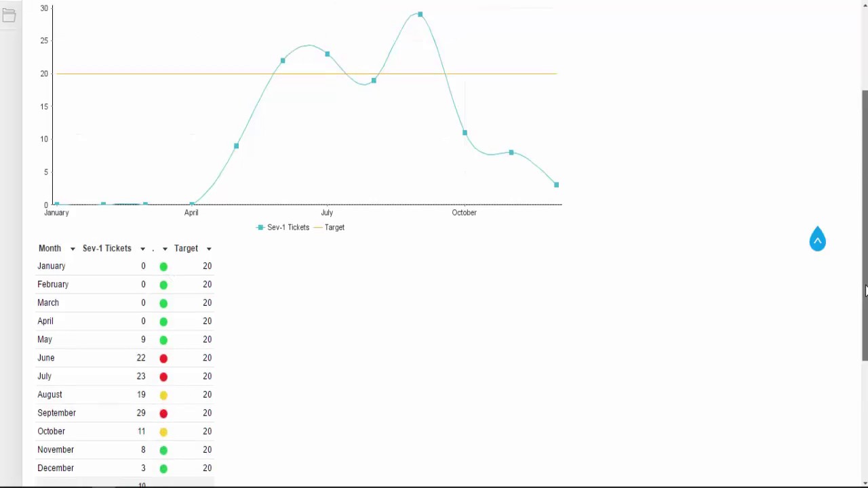The width and height of the screenshot is (868, 488).
Task: Click the Target column header
Action: click(186, 248)
